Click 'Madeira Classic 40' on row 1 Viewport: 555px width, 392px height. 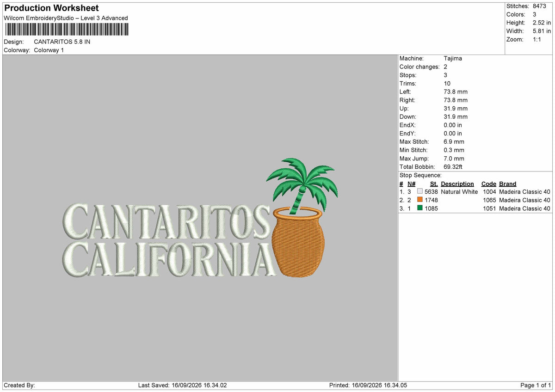point(525,192)
